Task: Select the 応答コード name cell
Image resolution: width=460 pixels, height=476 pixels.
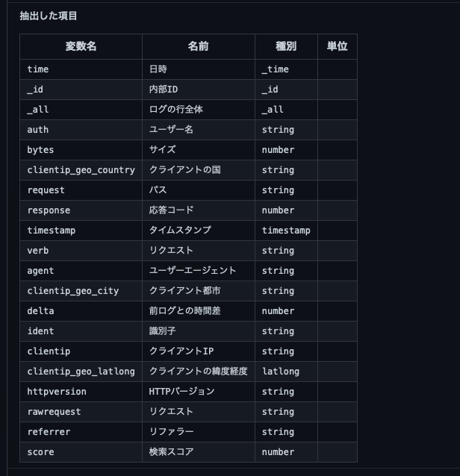Action: pos(171,210)
